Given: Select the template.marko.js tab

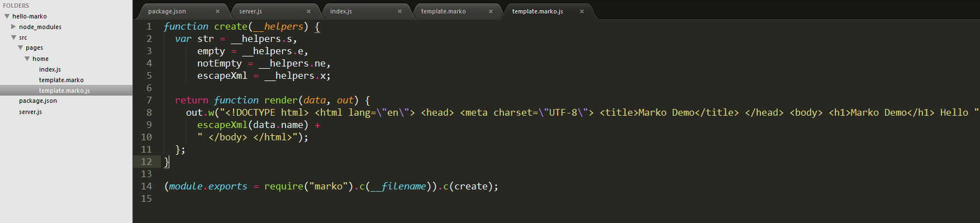Looking at the screenshot, I should point(537,11).
